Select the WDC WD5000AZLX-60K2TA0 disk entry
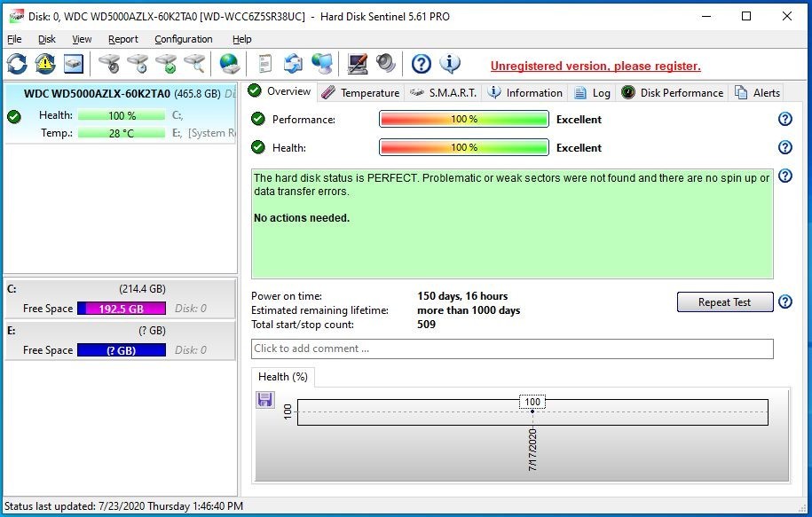812x517 pixels. 120,114
